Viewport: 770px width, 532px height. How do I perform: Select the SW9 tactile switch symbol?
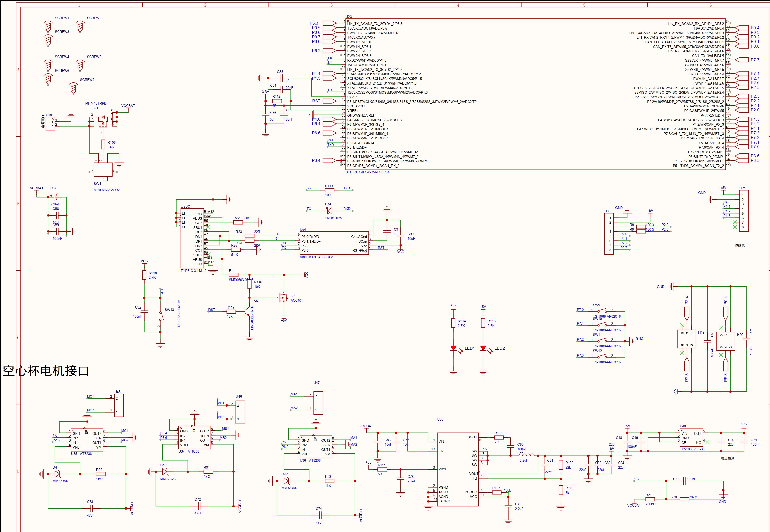pyautogui.click(x=602, y=311)
